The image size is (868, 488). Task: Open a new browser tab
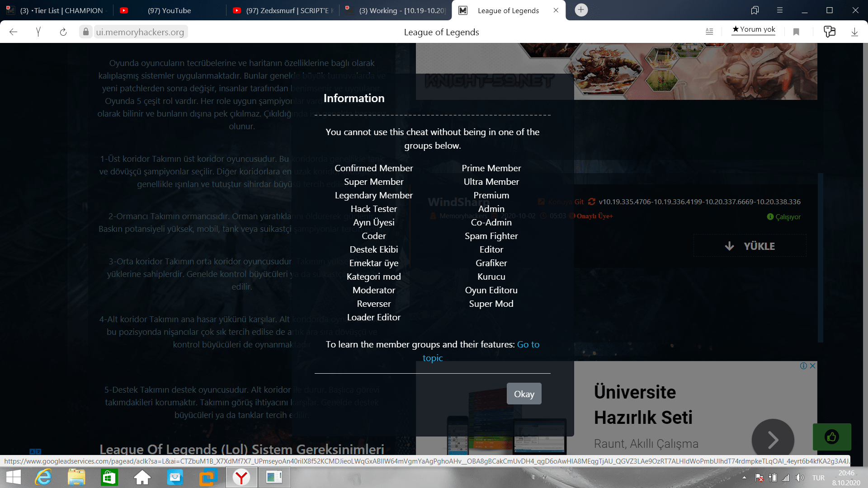(581, 10)
